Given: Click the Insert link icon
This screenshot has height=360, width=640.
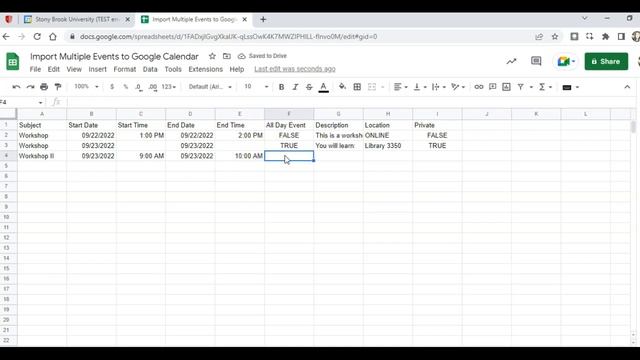Looking at the screenshot, I should click(x=479, y=87).
